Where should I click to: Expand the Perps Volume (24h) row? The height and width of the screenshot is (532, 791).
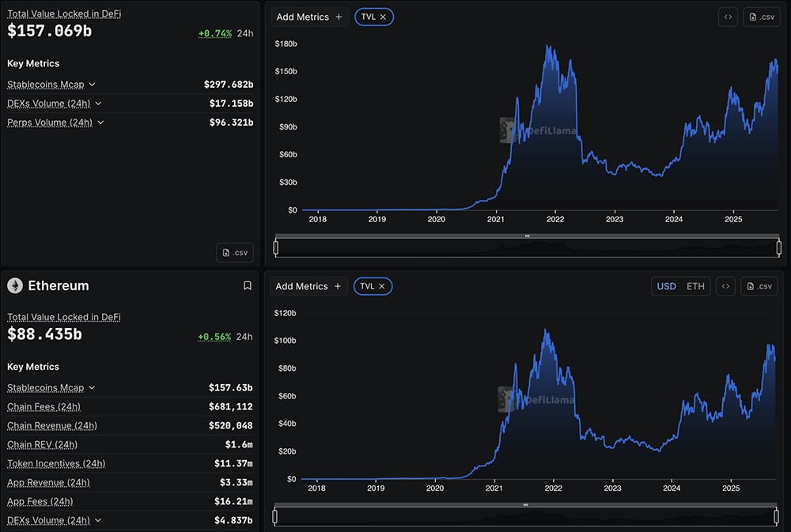[x=100, y=123]
